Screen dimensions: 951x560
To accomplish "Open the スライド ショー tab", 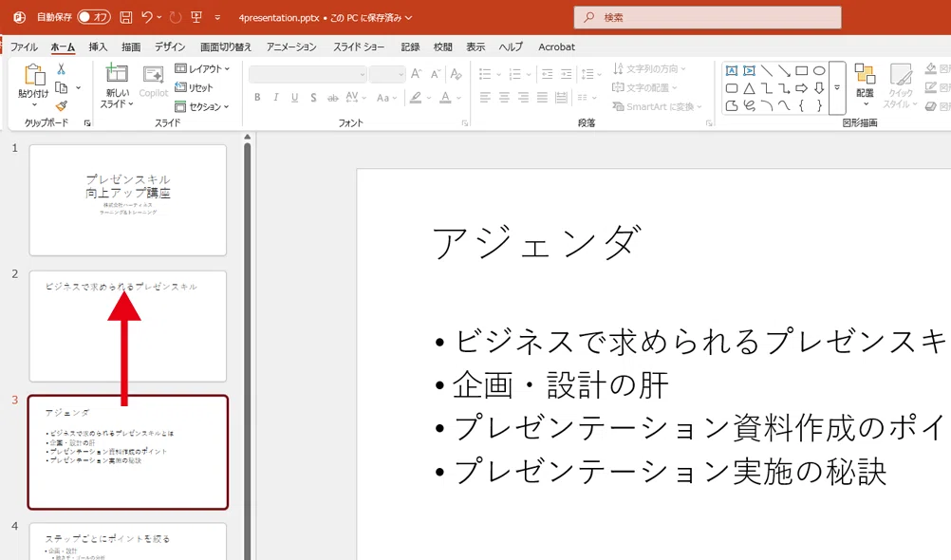I will tap(359, 47).
